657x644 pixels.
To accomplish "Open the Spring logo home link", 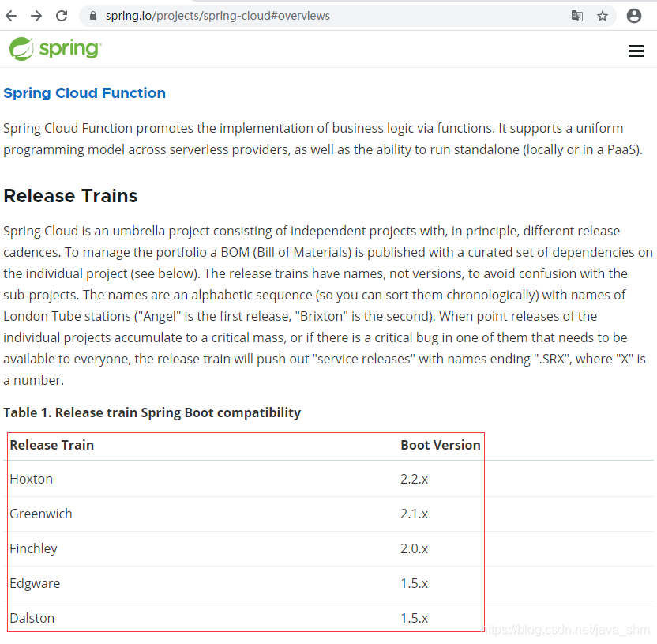I will pyautogui.click(x=55, y=49).
